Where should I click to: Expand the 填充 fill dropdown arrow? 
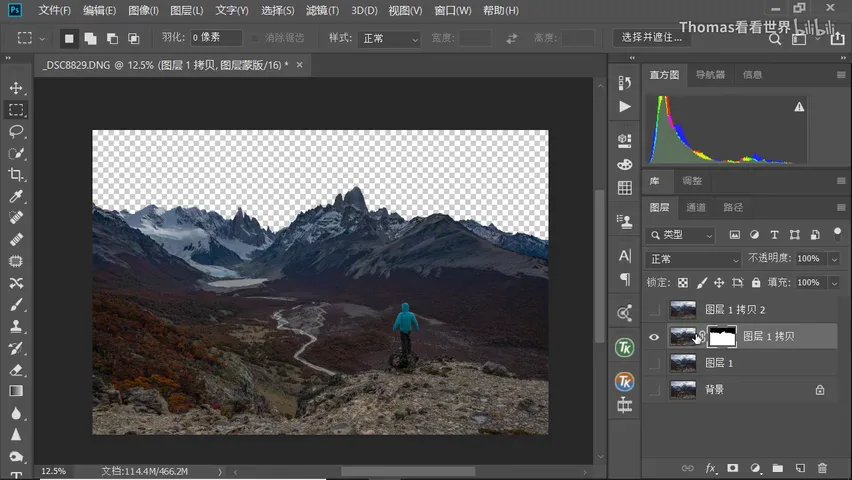834,283
